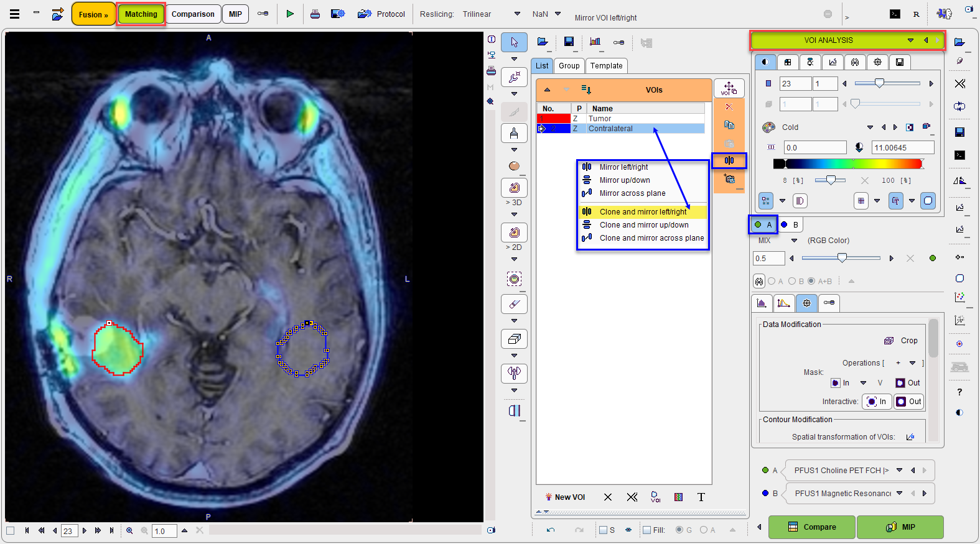The width and height of the screenshot is (980, 544).
Task: Click the mirror VOI icon
Action: [729, 160]
